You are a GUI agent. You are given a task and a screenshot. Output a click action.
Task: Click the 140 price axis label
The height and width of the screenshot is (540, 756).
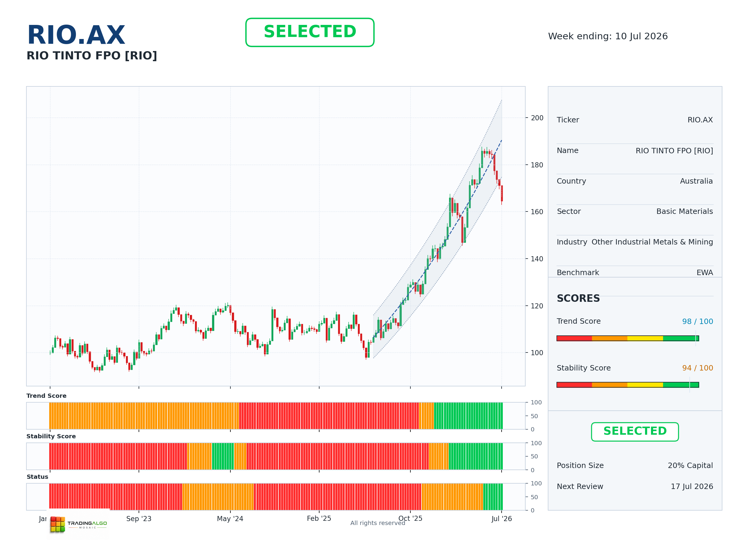coord(537,259)
